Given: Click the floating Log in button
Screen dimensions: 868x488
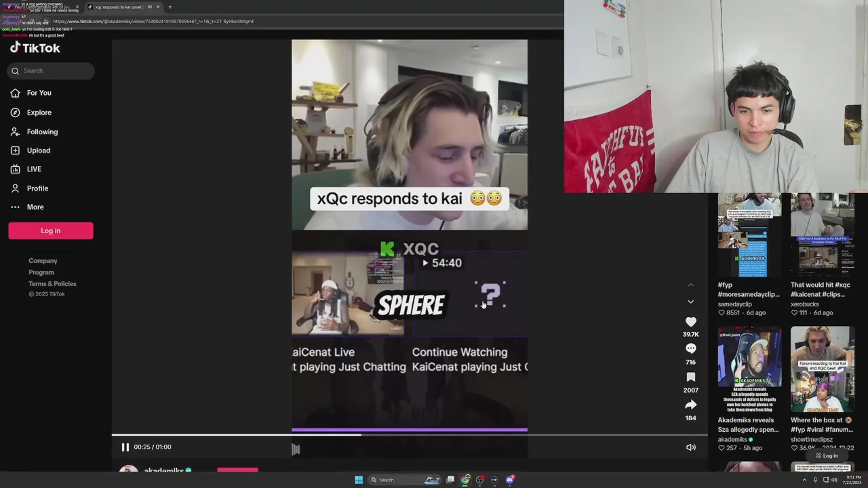Looking at the screenshot, I should pyautogui.click(x=827, y=455).
